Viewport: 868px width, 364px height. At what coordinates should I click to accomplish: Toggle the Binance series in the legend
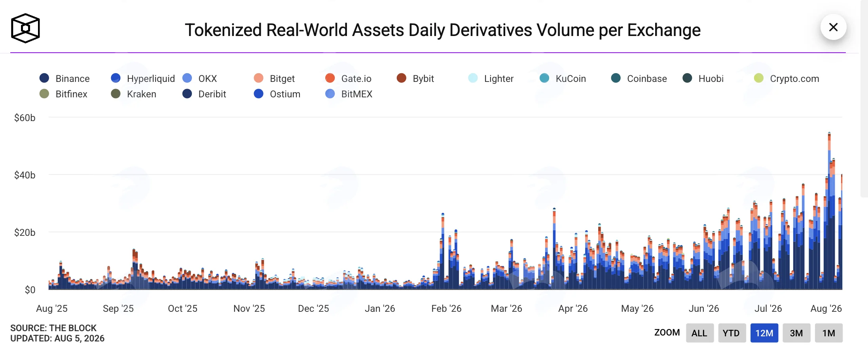point(65,78)
